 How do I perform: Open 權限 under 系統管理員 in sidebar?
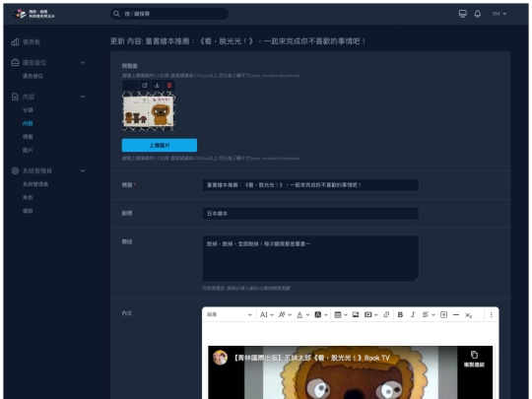[28, 211]
